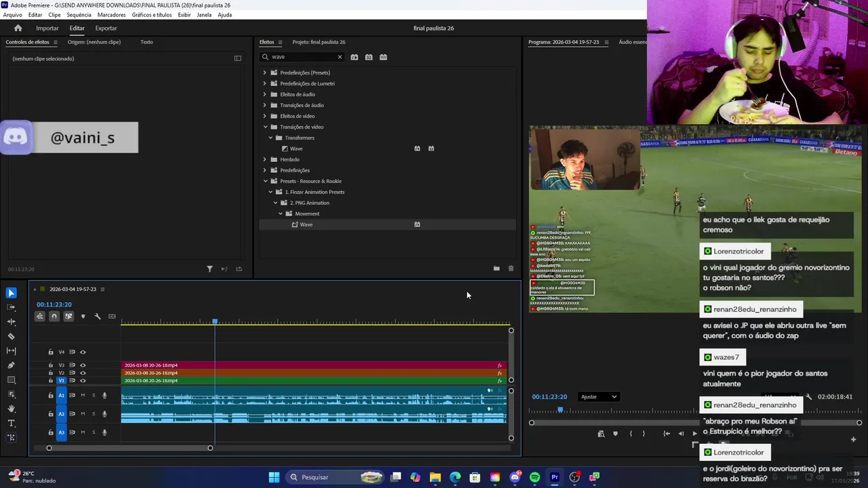Select the Hand tool
The width and height of the screenshot is (868, 488).
click(x=12, y=409)
